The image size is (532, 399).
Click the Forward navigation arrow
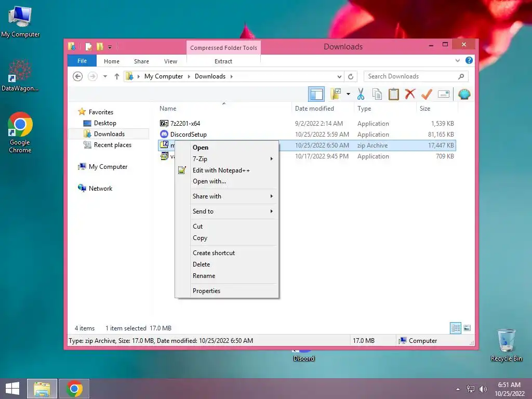92,76
